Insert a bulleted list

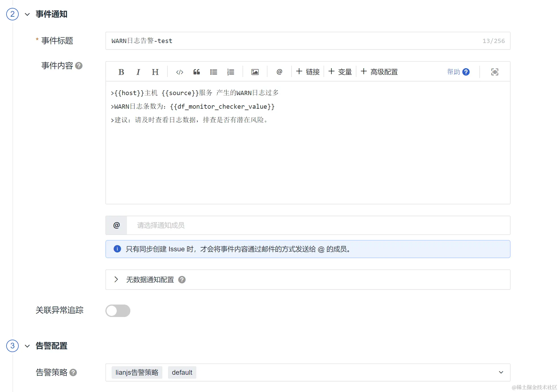coord(214,72)
